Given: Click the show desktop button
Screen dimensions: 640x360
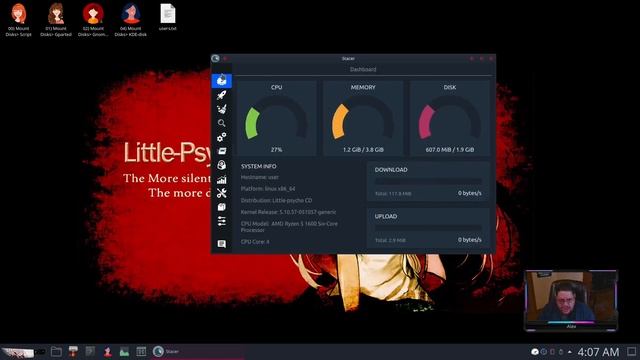Looking at the screenshot, I should tap(631, 352).
